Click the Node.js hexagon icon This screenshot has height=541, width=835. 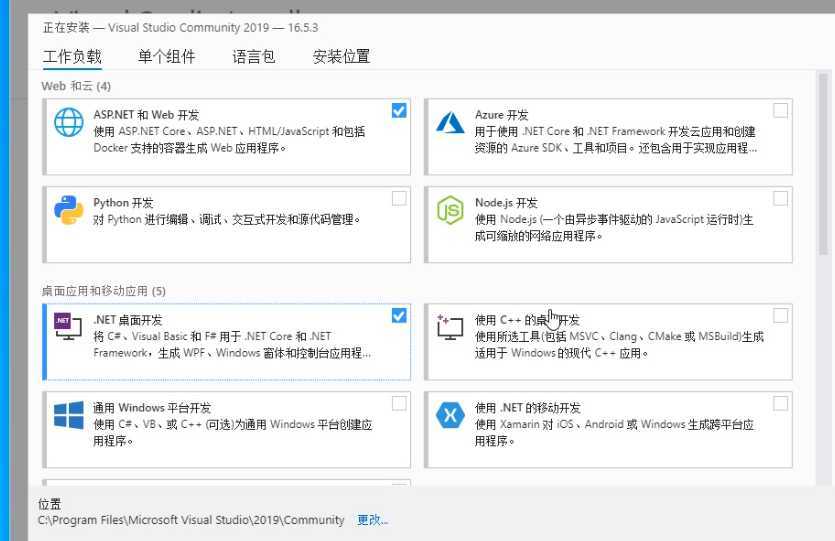(450, 210)
